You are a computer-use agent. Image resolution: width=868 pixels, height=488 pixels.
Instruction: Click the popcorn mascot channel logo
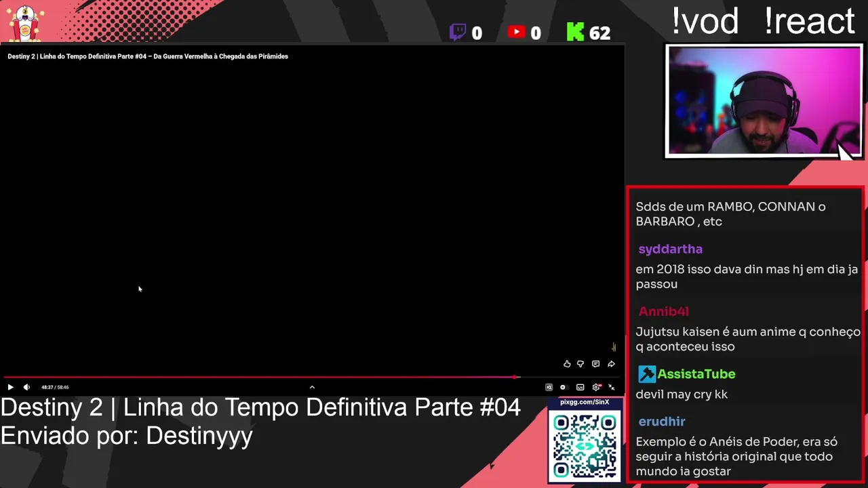25,22
